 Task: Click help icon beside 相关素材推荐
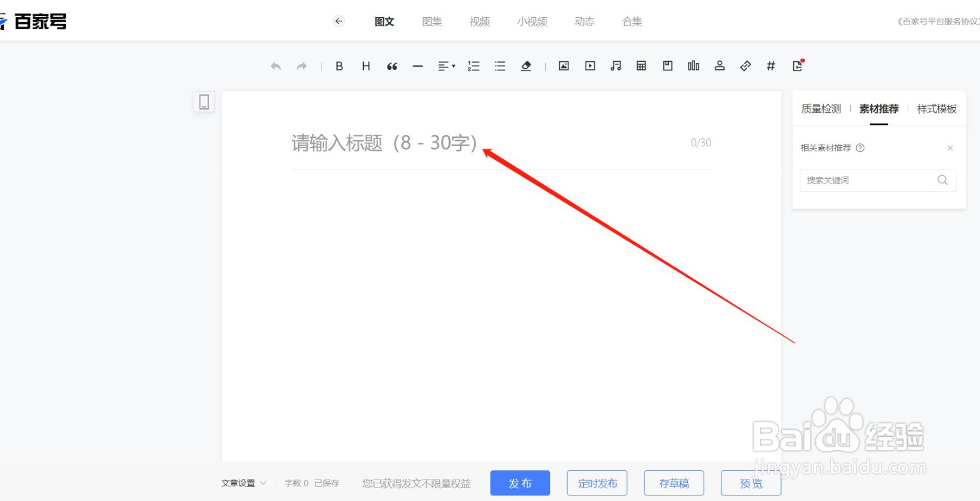860,148
